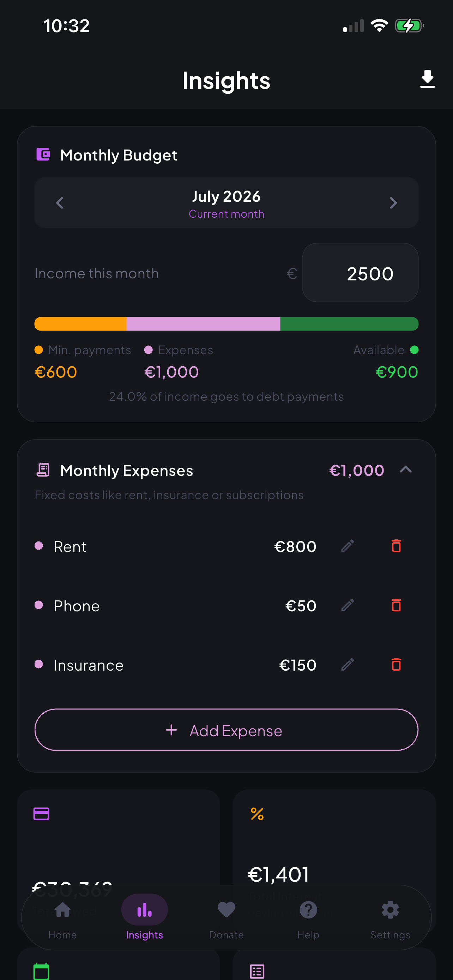
Task: Go to previous month
Action: [x=60, y=203]
